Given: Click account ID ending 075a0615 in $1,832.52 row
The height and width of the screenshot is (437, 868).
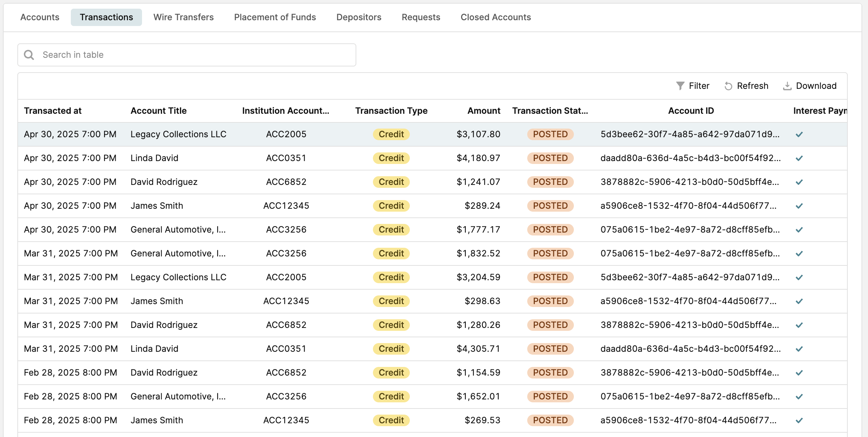Looking at the screenshot, I should (690, 254).
